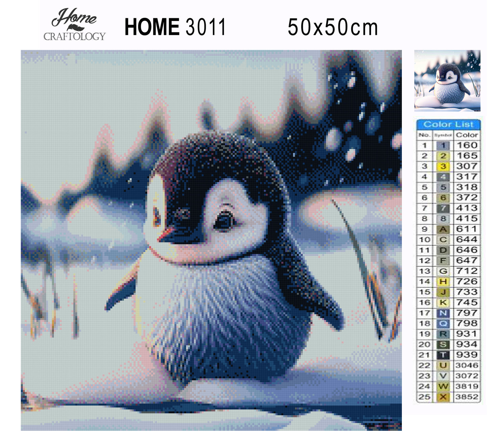Pick symbol 1 swatch for color 160
Screen dimensions: 488x448
(443, 146)
